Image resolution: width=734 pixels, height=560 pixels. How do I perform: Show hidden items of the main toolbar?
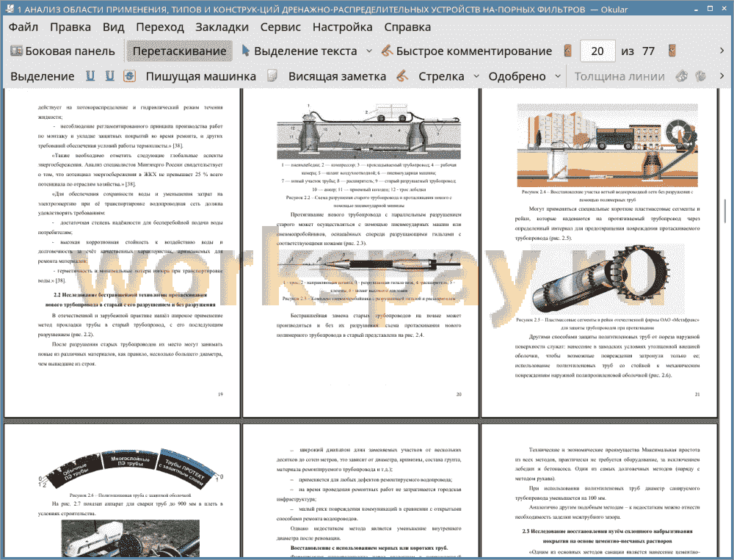(x=722, y=51)
